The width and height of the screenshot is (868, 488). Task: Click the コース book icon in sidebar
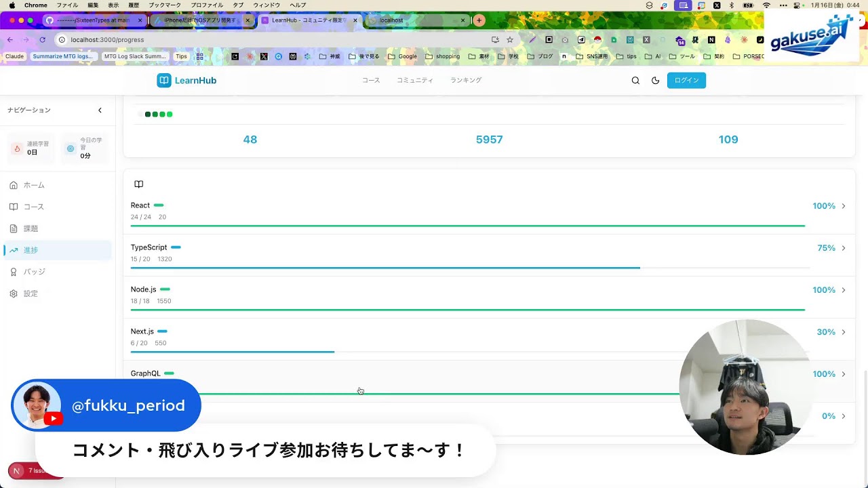point(14,207)
